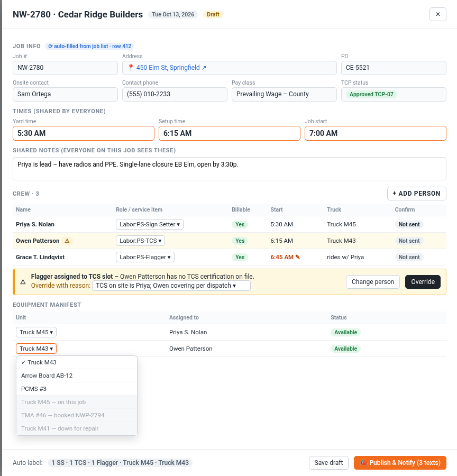Open the Labor:PS-Sign Setter role dropdown

coord(149,224)
